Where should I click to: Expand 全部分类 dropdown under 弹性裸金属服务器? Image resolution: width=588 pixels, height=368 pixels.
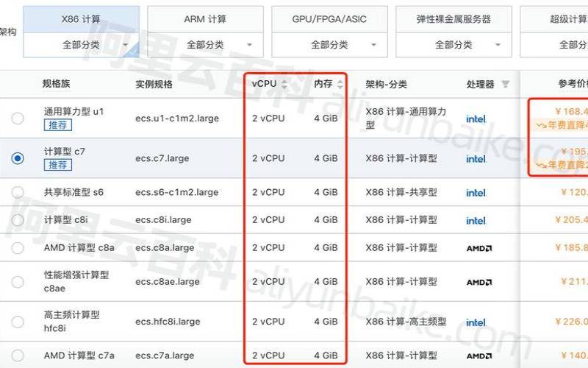tap(453, 45)
